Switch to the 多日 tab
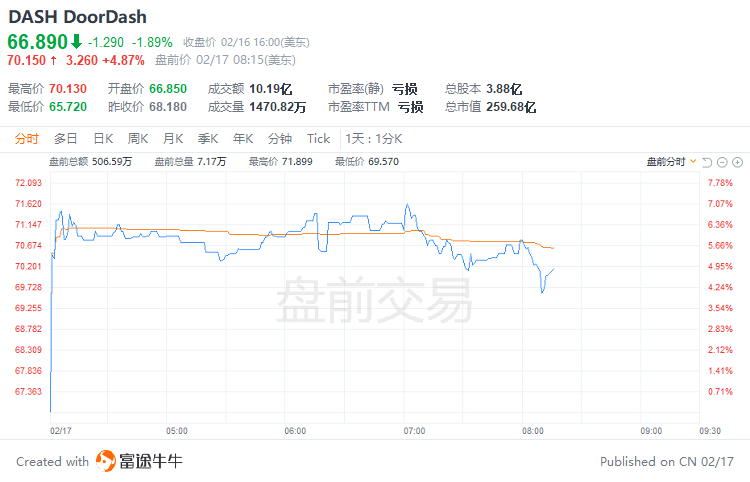 tap(66, 139)
